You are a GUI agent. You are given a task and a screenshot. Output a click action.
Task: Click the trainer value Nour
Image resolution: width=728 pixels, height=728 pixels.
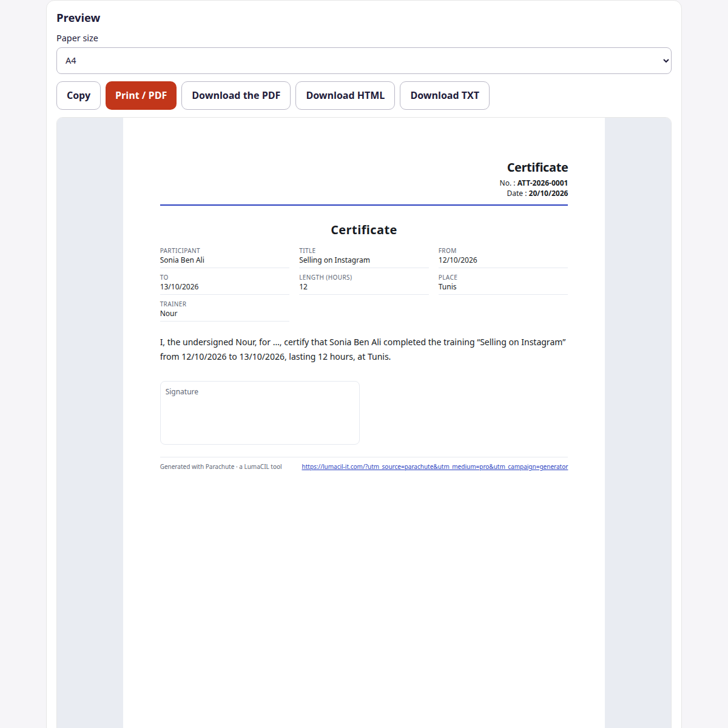(x=169, y=313)
